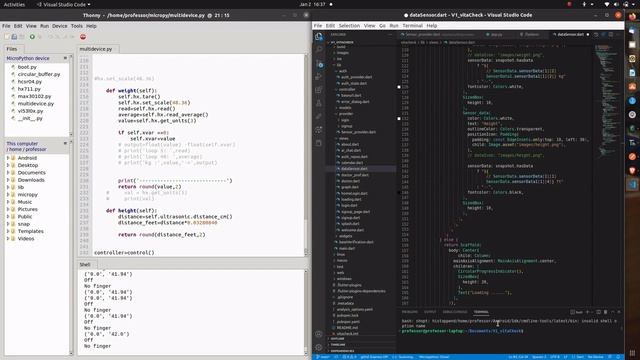Click Thonny's green Run current script button
The width and height of the screenshot is (640, 360).
(x=32, y=37)
